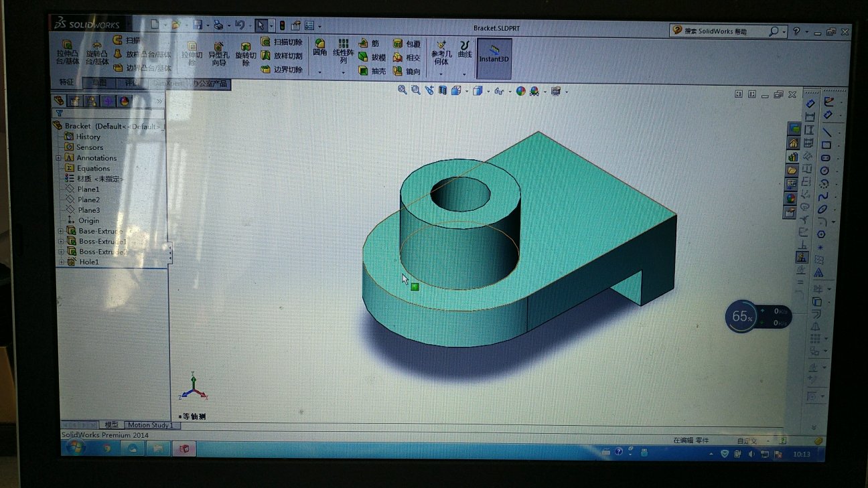Click the 搜索 SolidWorks 帮助 search field
Viewport: 868px width, 488px height.
(x=728, y=31)
